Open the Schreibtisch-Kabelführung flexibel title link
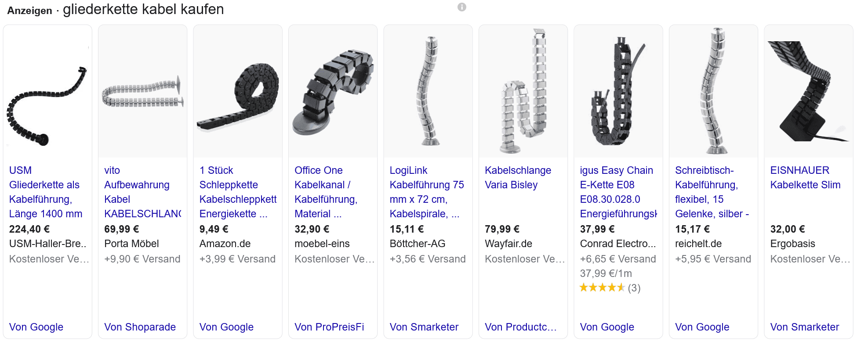This screenshot has height=345, width=868. tap(712, 192)
